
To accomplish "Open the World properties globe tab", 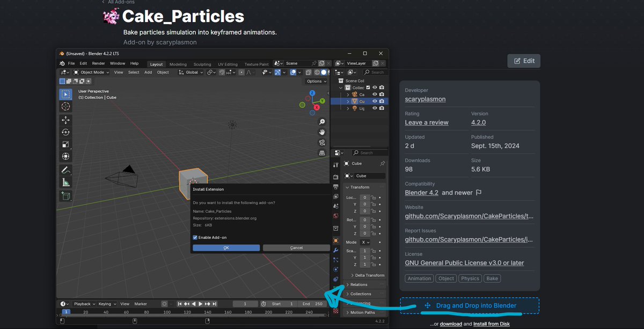I will point(336,216).
